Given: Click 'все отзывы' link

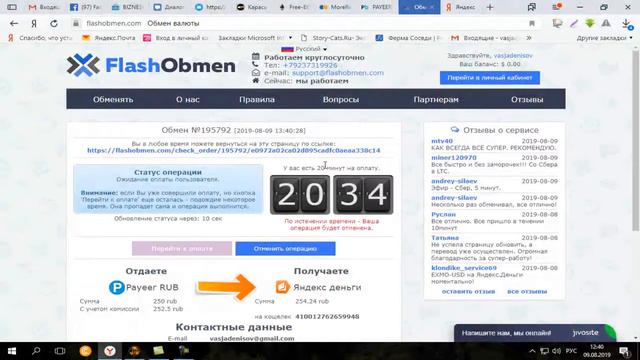Looking at the screenshot, I should point(527,291).
